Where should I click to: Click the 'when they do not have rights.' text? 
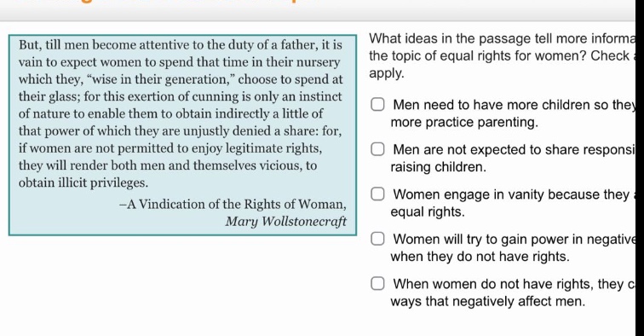(480, 257)
